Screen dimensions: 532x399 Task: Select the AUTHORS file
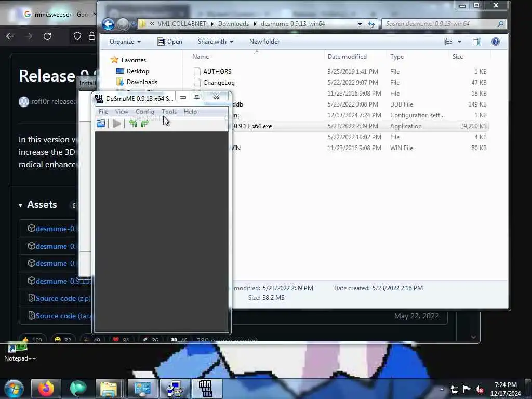click(x=339, y=72)
